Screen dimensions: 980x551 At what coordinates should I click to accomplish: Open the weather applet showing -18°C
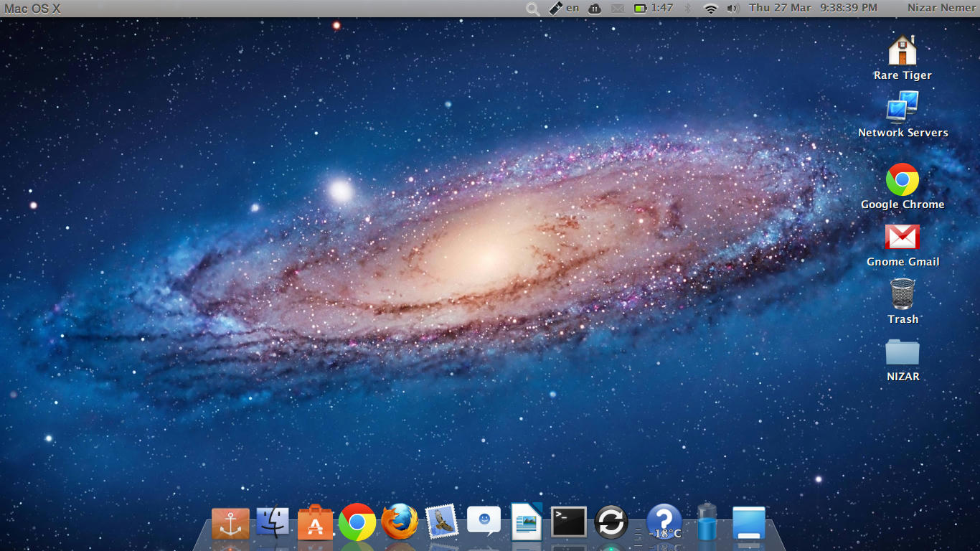pyautogui.click(x=664, y=522)
